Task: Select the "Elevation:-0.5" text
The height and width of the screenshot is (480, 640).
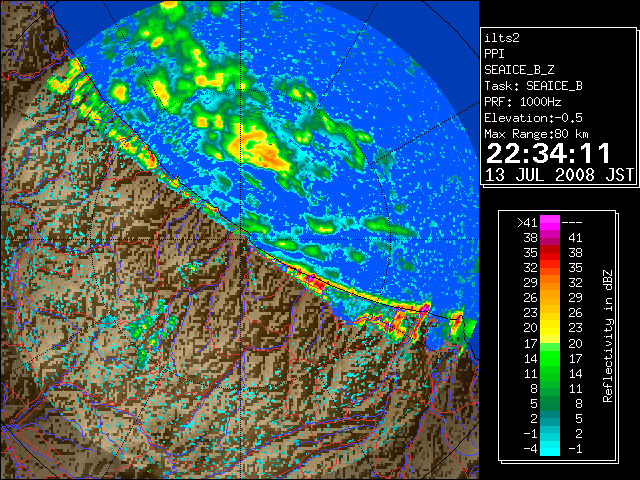Action: click(x=533, y=118)
